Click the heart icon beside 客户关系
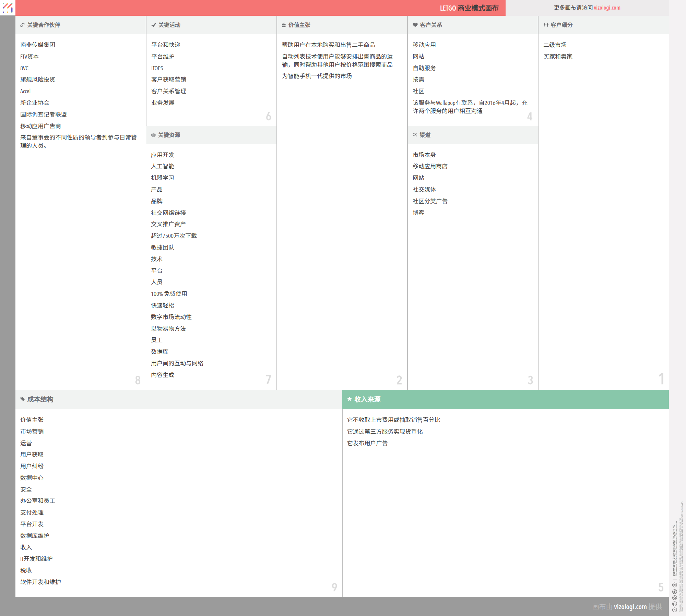This screenshot has height=616, width=686. (x=415, y=25)
